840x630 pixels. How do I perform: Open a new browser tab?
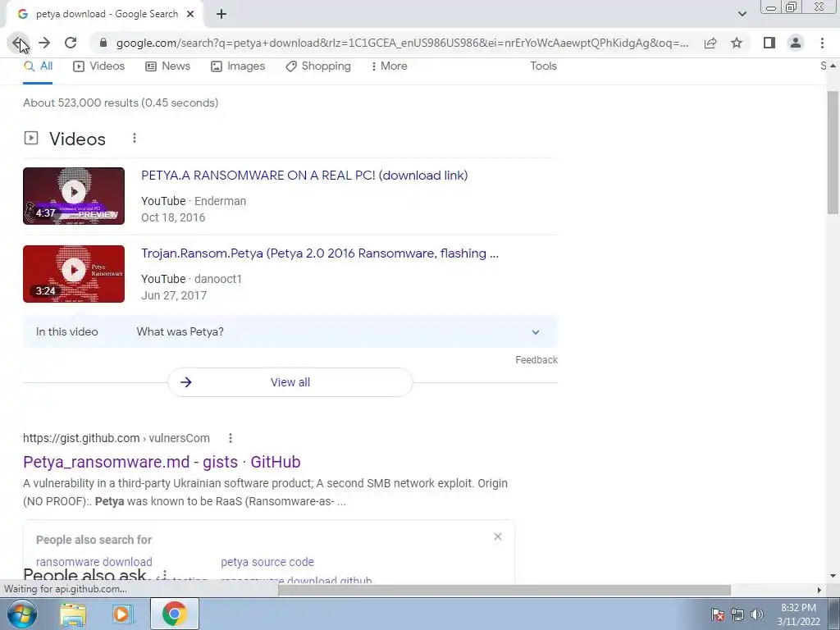tap(221, 14)
